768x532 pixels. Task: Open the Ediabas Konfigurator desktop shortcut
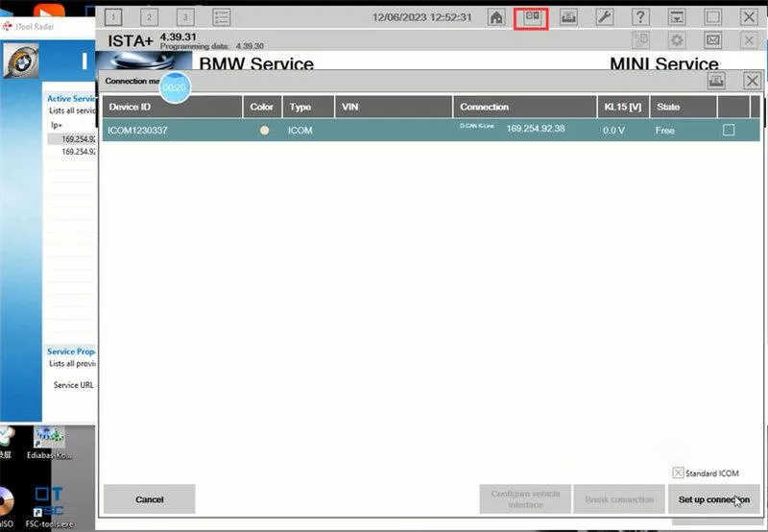[x=49, y=443]
